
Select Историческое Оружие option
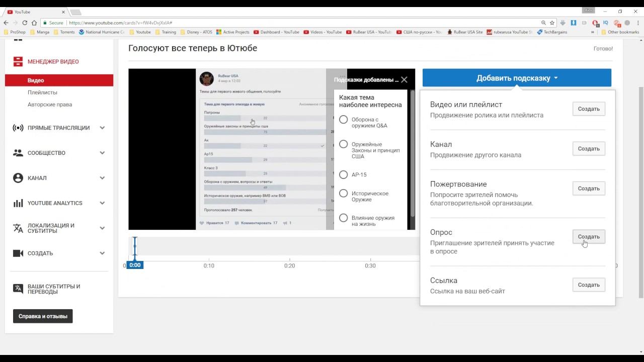(343, 193)
